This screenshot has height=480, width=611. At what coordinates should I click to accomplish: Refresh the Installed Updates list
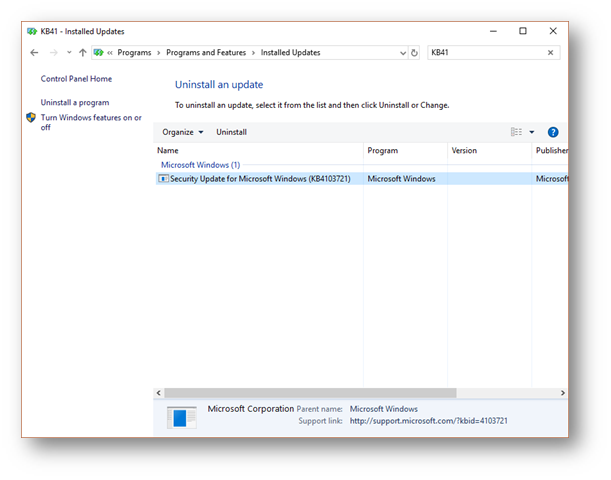(x=414, y=53)
